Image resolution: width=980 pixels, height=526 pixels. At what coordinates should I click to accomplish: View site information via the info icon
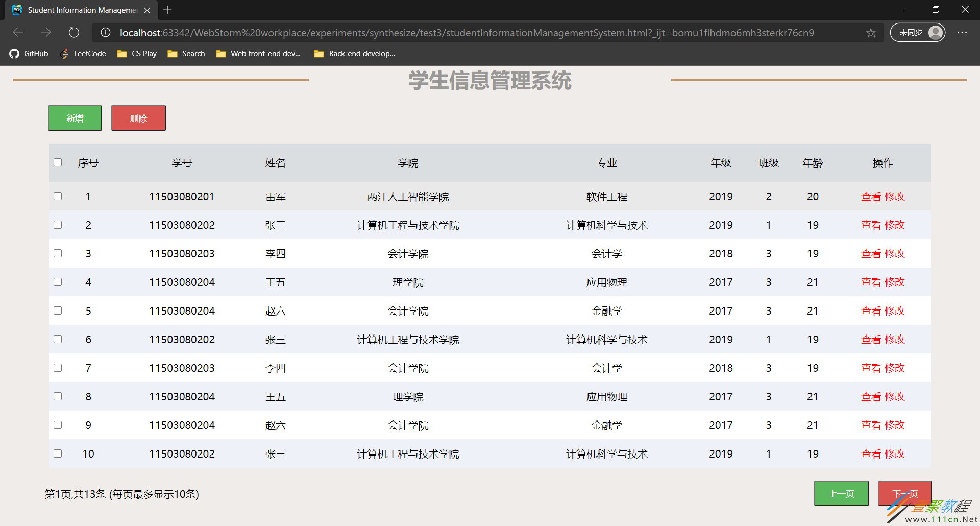(105, 32)
